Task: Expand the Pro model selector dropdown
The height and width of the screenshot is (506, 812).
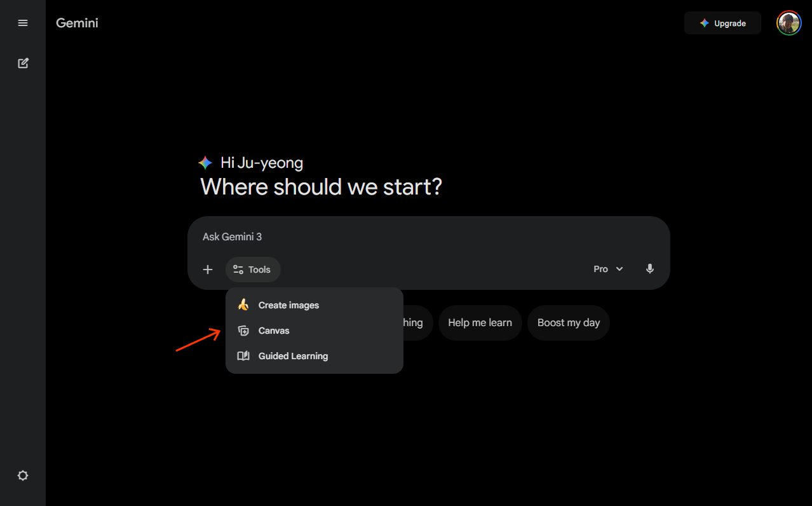Action: tap(607, 269)
